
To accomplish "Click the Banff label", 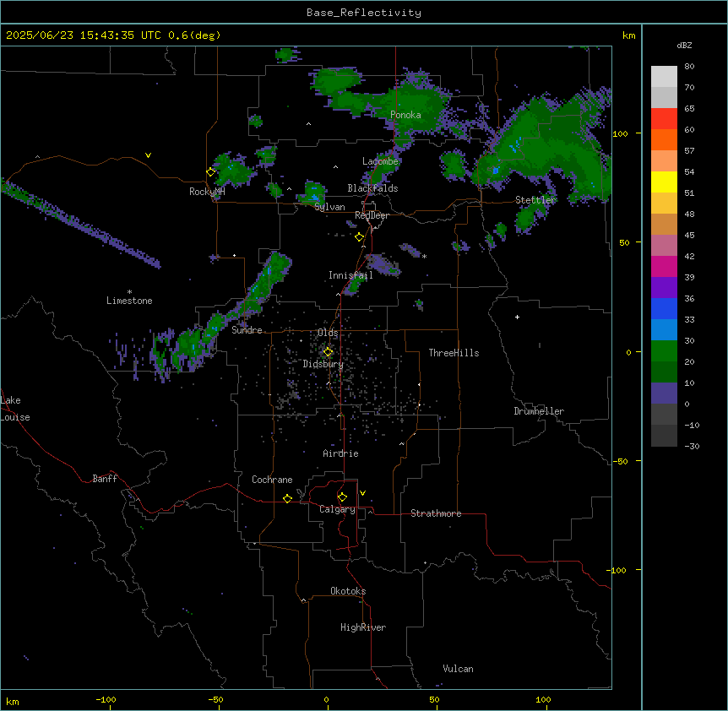I will click(x=105, y=479).
